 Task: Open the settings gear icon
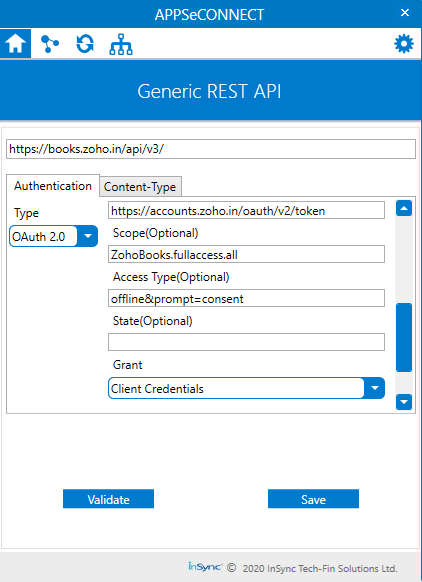click(x=403, y=44)
